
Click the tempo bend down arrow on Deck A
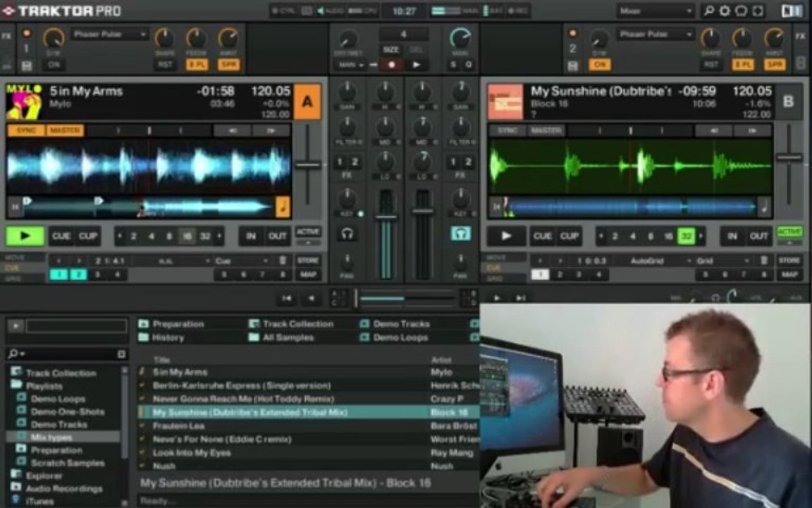coord(232,131)
